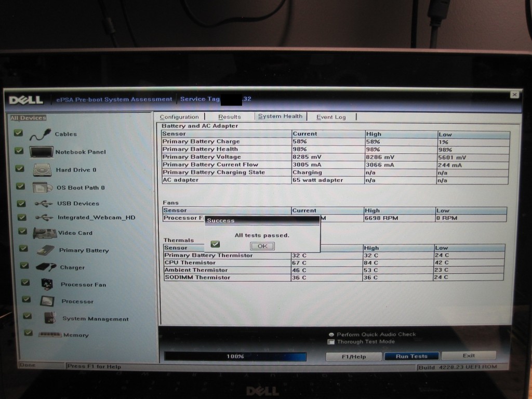
Task: Open the Results tab
Action: (229, 117)
